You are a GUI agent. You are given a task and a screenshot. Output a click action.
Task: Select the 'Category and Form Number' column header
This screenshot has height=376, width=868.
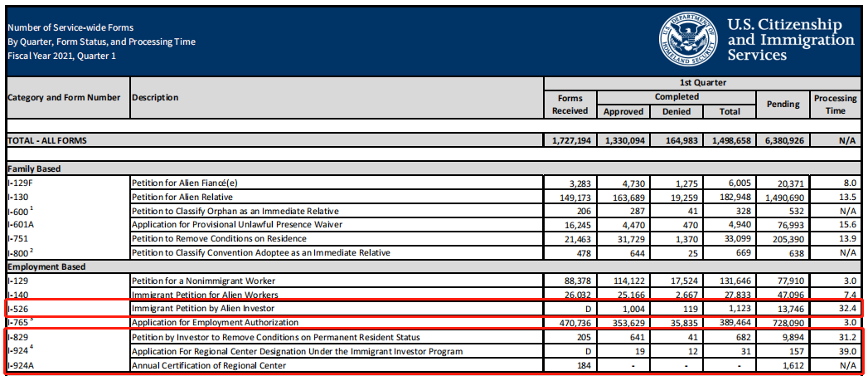point(64,98)
